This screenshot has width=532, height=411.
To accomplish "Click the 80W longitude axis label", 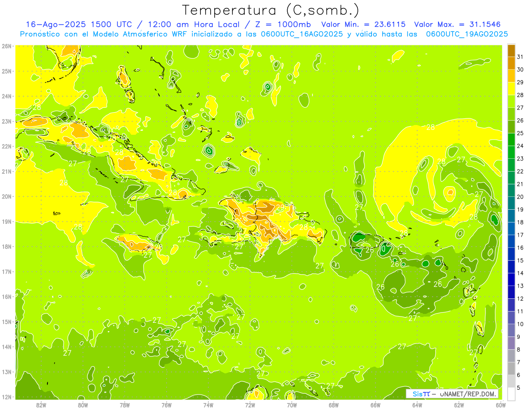I will click(x=83, y=405).
